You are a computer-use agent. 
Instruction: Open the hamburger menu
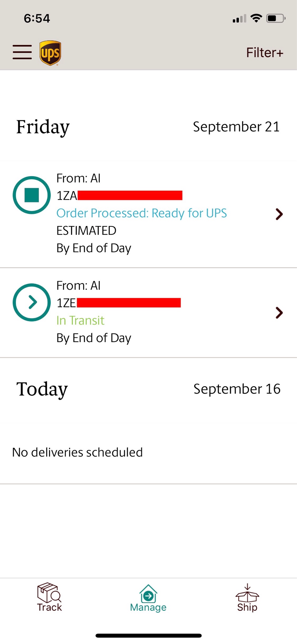click(22, 52)
